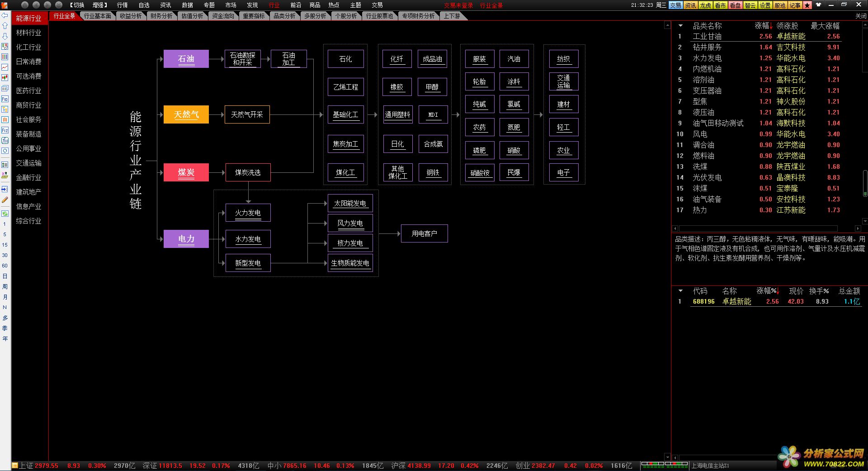
Task: Click the fourth round double-arrow button in title bar
Action: coord(59,5)
